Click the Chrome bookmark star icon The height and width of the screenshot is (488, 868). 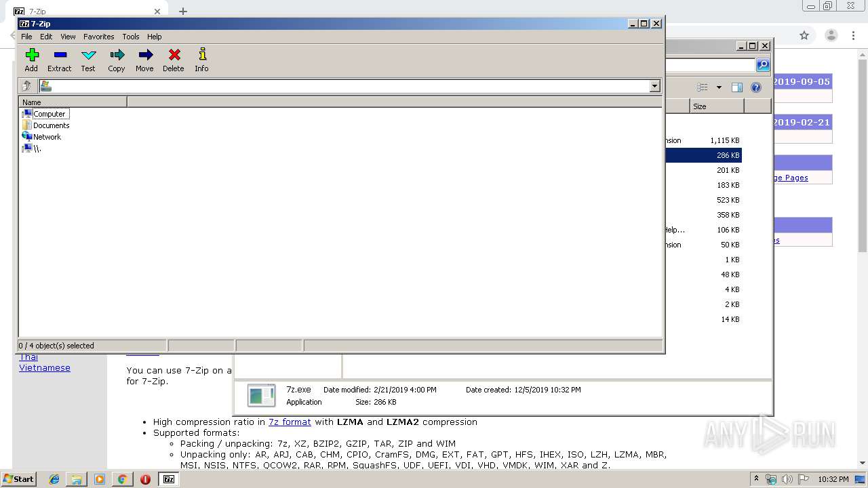[804, 35]
